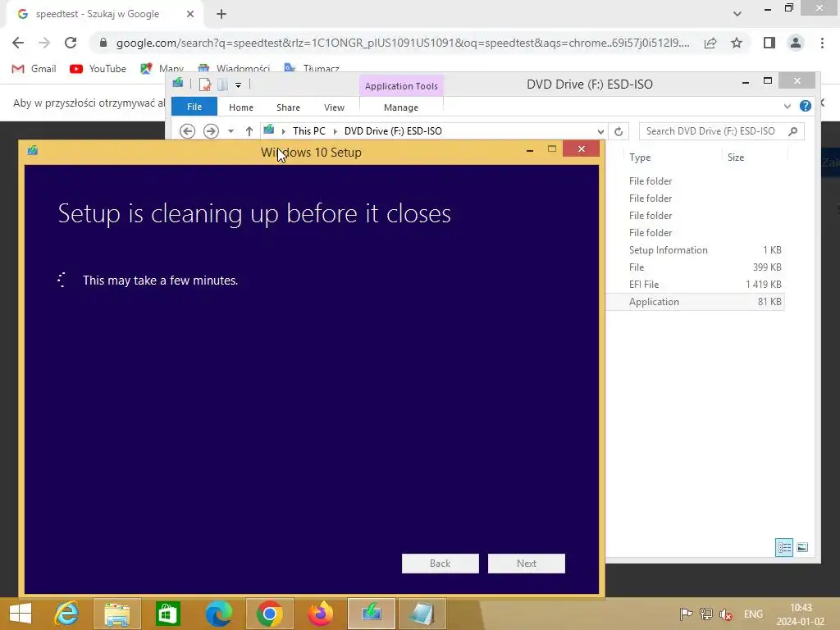Open the Manage ribbon tab
Screen dimensions: 840x630
400,107
